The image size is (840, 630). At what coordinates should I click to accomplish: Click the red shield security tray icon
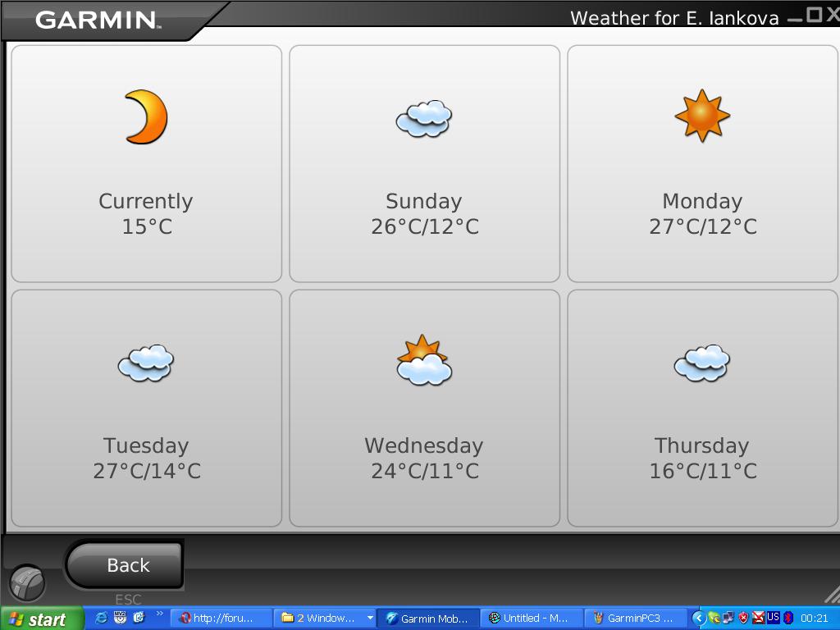(743, 619)
